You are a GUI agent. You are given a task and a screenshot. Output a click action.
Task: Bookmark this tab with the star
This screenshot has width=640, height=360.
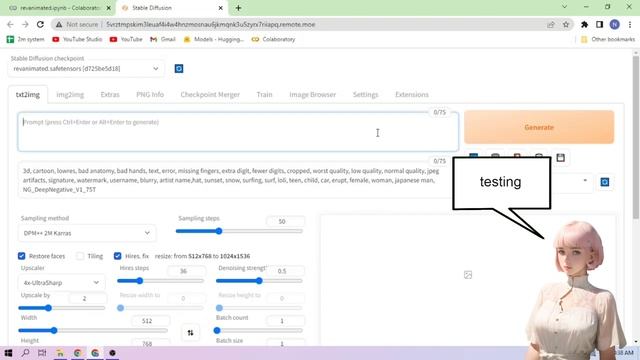click(566, 24)
